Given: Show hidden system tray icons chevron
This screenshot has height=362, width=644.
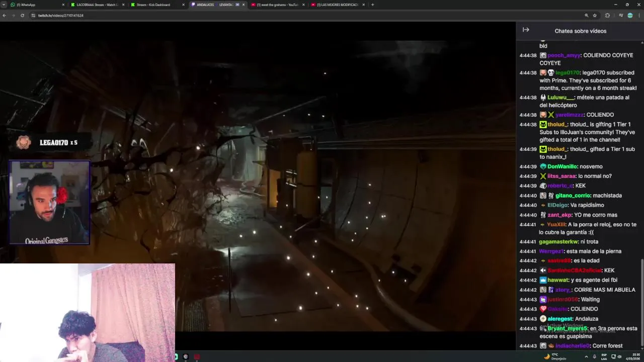Looking at the screenshot, I should tap(586, 356).
